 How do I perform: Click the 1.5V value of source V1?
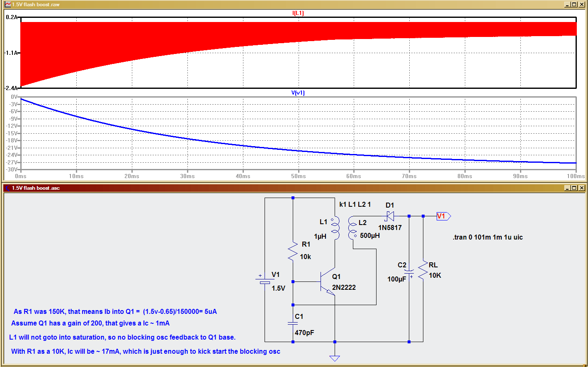pos(279,288)
